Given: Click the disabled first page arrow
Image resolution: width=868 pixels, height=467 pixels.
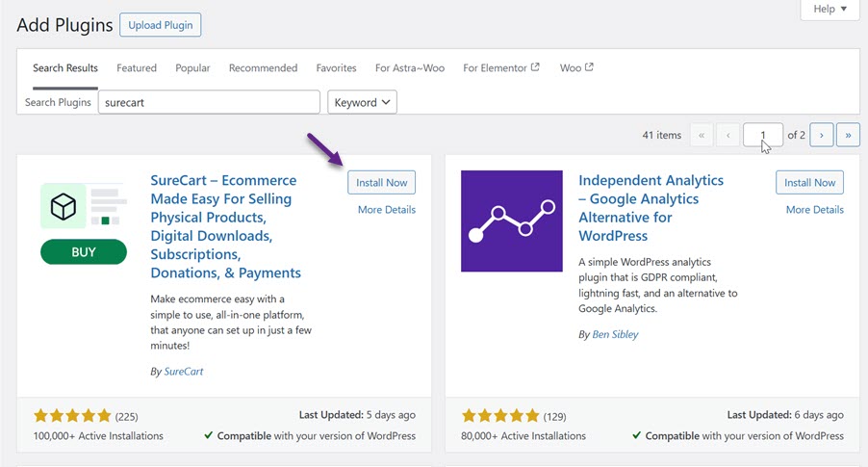Looking at the screenshot, I should [702, 135].
